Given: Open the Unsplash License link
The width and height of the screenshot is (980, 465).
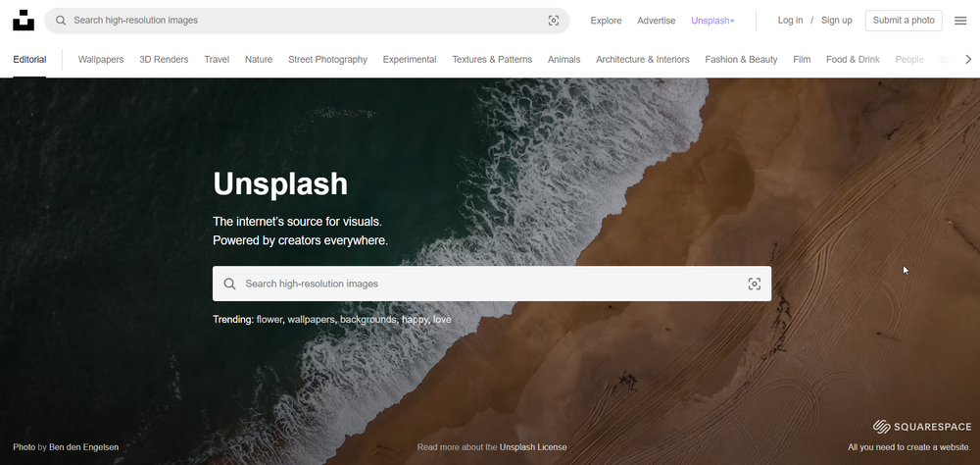Looking at the screenshot, I should [533, 446].
